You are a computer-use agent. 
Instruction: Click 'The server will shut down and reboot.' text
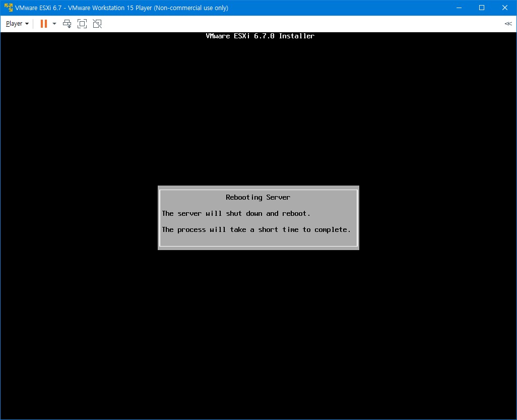coord(236,213)
